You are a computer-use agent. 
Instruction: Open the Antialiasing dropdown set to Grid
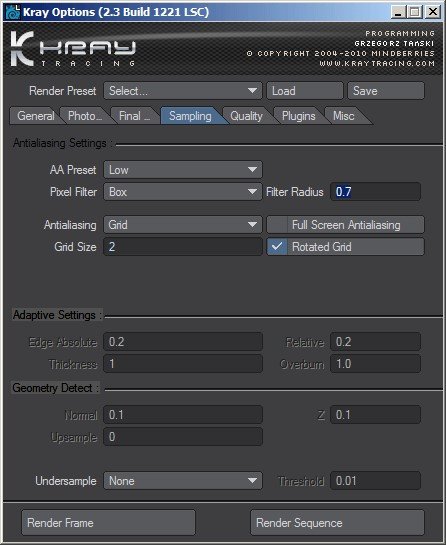(183, 225)
